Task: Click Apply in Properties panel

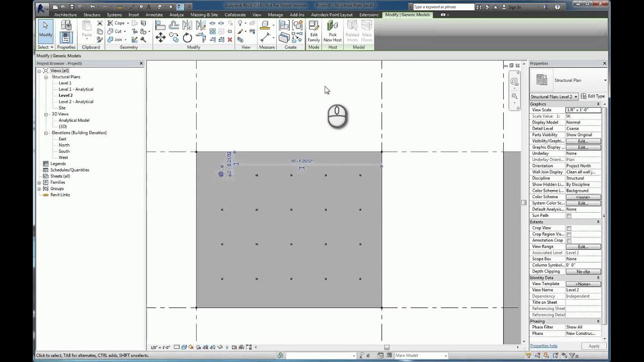Action: tap(594, 346)
